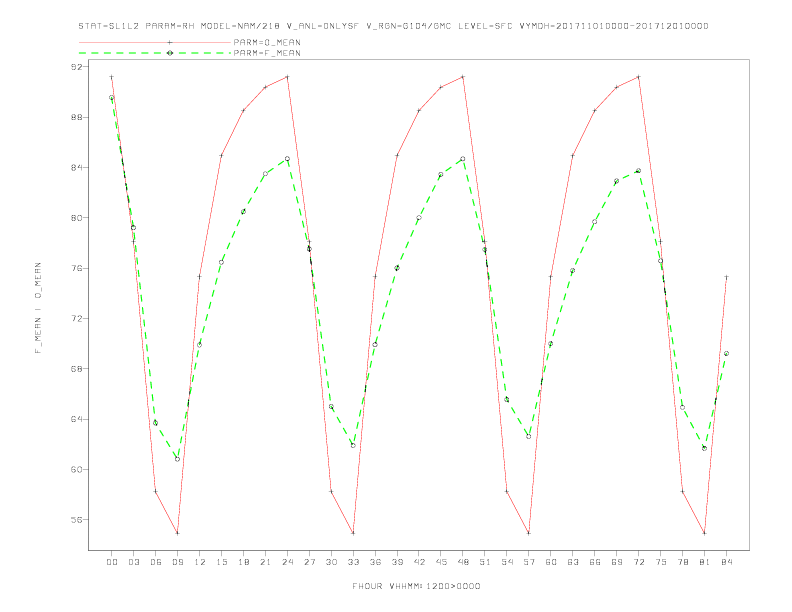Click the 66 forecast hour x-axis label
Viewport: 792px width, 612px height.
point(595,562)
